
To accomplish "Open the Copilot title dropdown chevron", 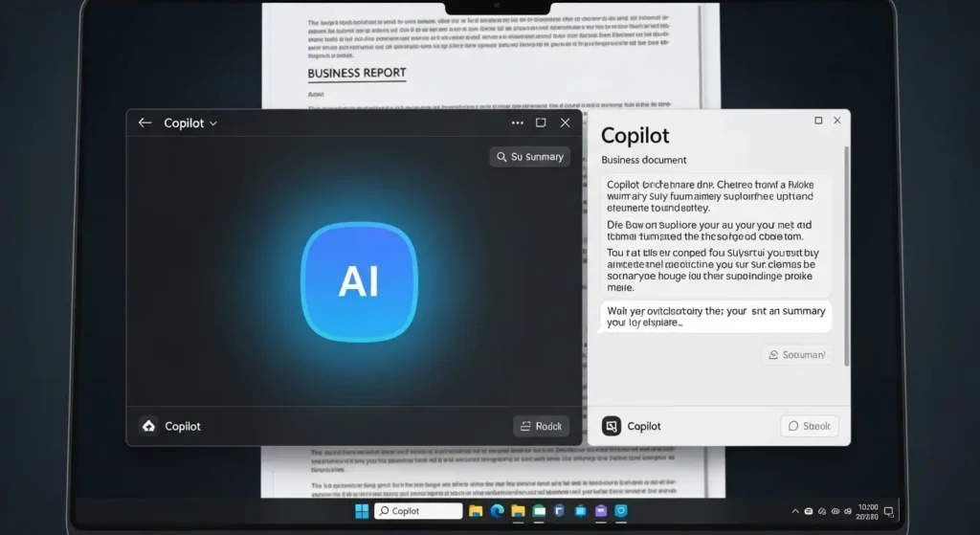I will click(213, 123).
